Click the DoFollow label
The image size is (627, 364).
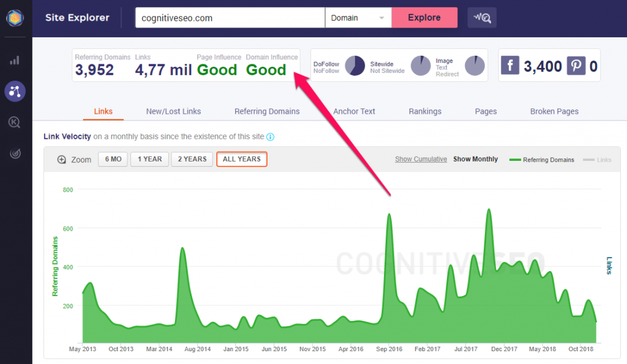click(326, 64)
